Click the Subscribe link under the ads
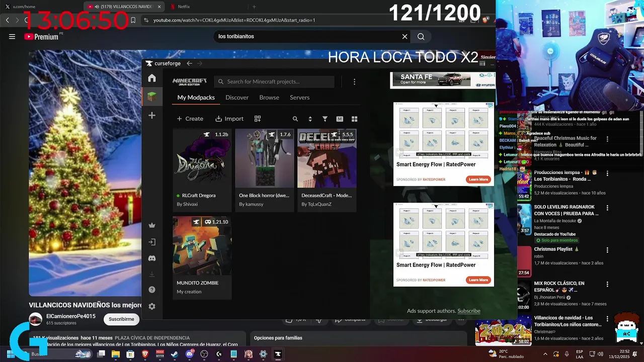Screen dimensions: 644x362 click(x=469, y=311)
